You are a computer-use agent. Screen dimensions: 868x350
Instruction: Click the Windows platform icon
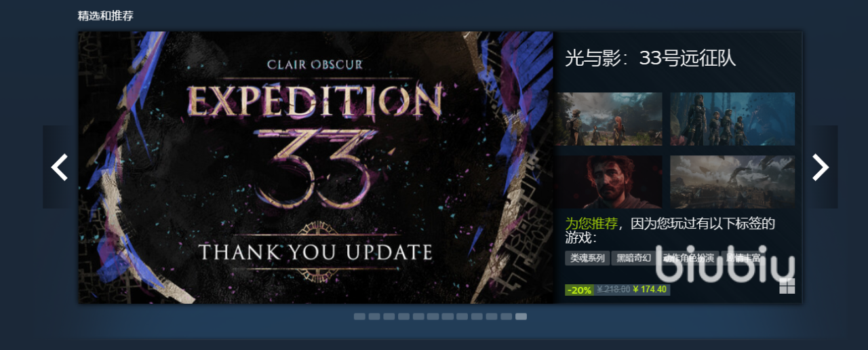[x=787, y=286]
